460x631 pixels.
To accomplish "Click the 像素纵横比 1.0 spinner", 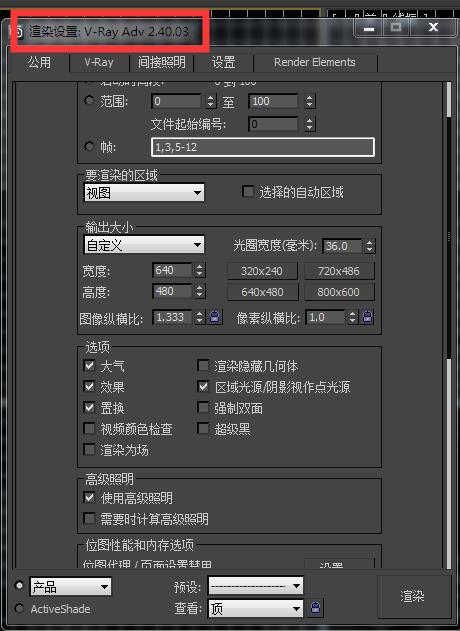I will pyautogui.click(x=353, y=317).
